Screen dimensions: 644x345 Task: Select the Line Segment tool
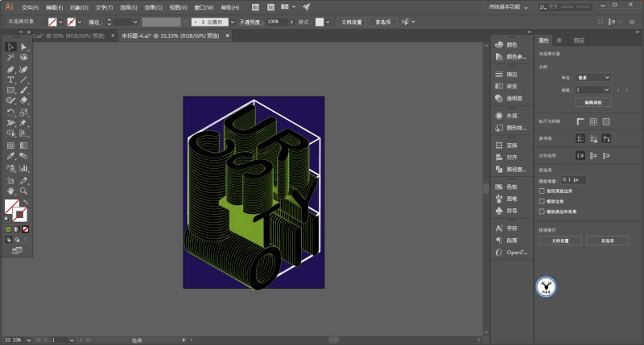point(24,80)
